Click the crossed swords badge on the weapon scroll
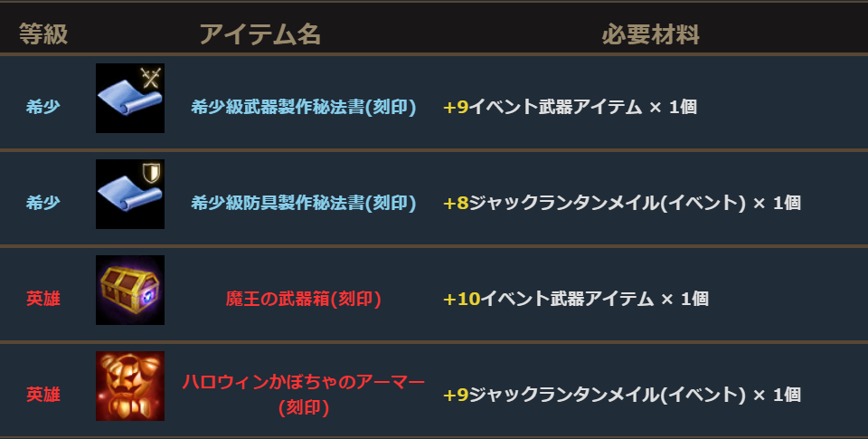Screen dimensions: 868x439 (151, 78)
